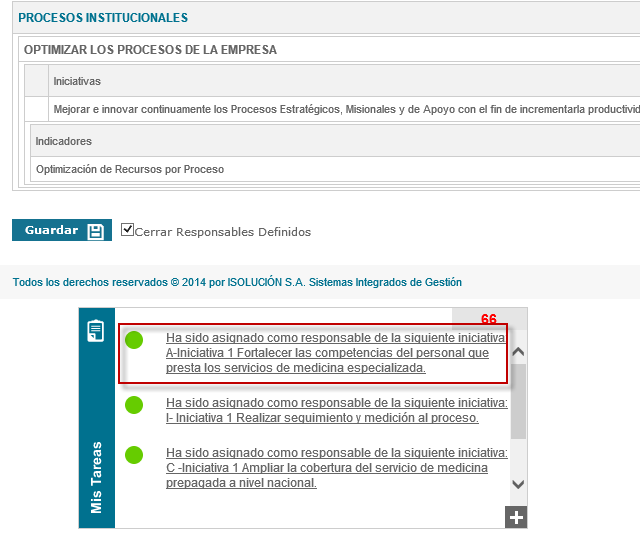
Task: Click the floppy disk icon on Guardar
Action: [95, 231]
